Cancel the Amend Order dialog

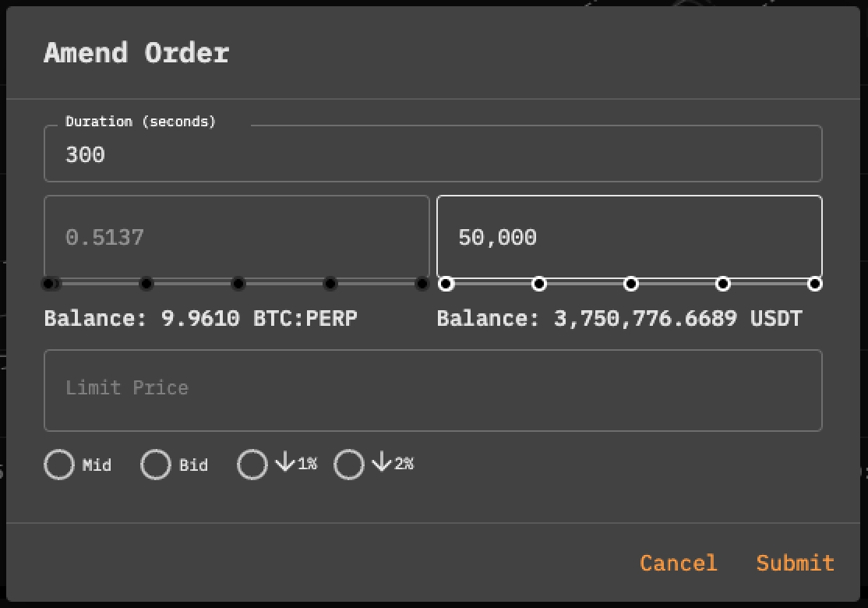(678, 563)
